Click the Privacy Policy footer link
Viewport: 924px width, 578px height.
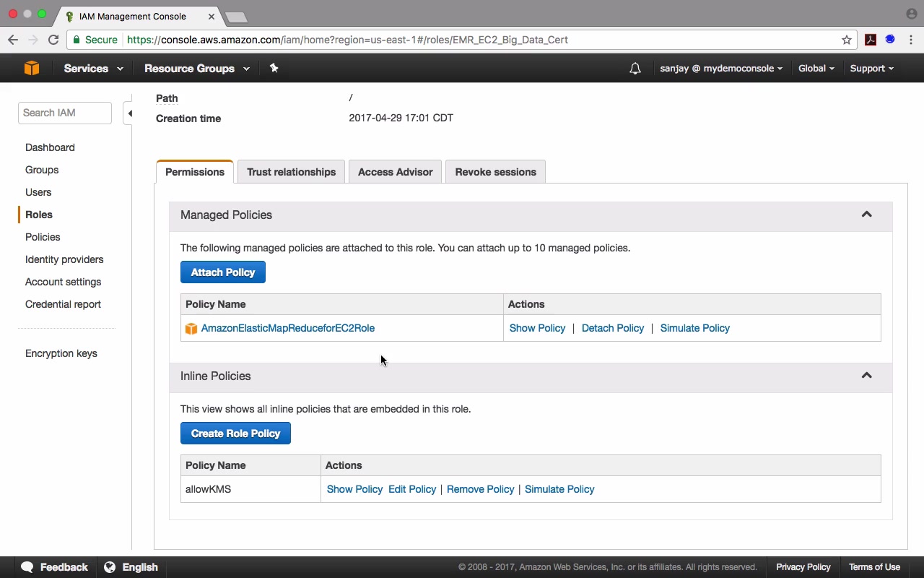click(x=803, y=567)
